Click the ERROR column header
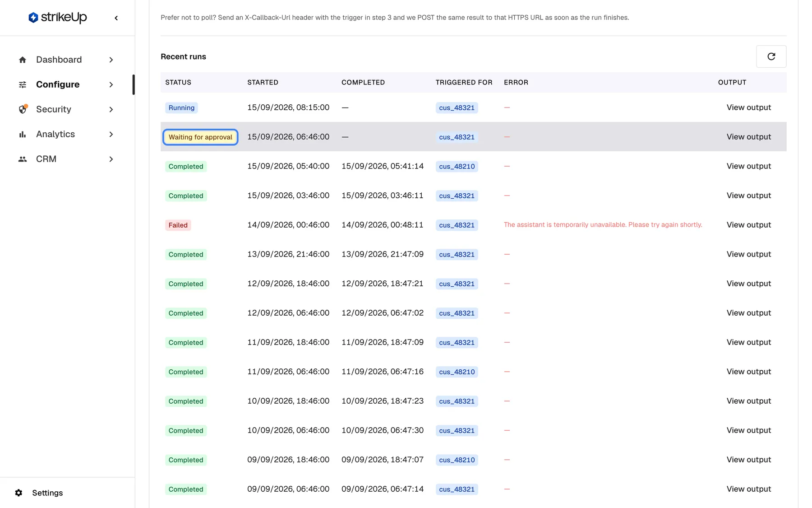The width and height of the screenshot is (812, 508). click(516, 82)
